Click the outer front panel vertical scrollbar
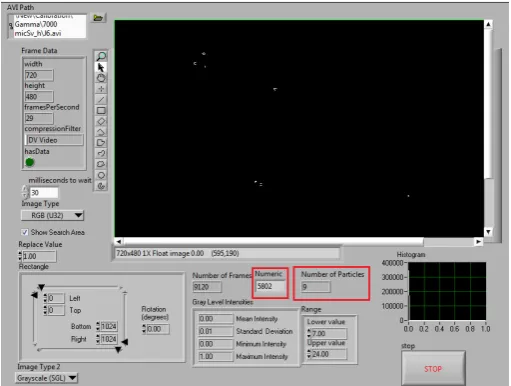The image size is (511, 386). coord(498,145)
